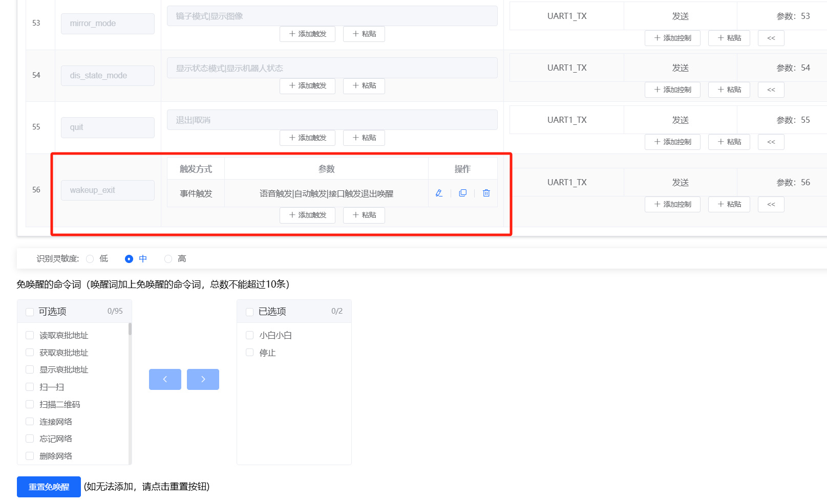Check 连接网络 option
Screen dimensions: 827x504
pos(30,422)
